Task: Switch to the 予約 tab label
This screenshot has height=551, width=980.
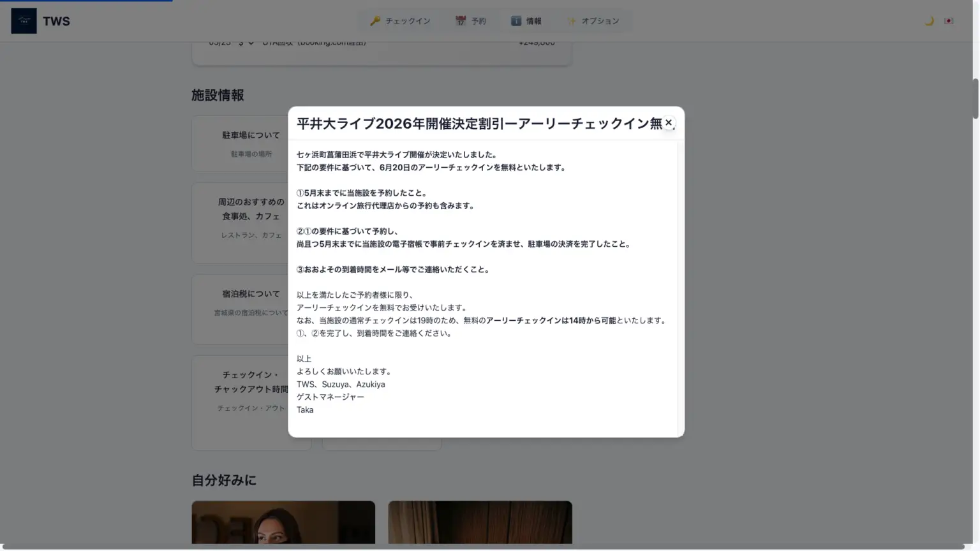Action: coord(479,21)
